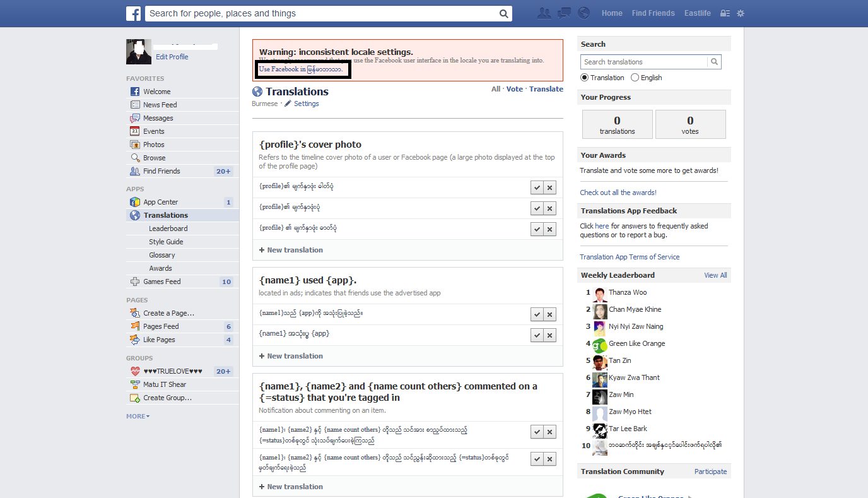The image size is (868, 498).
Task: Click the search magnifier button in top bar
Action: 503,14
